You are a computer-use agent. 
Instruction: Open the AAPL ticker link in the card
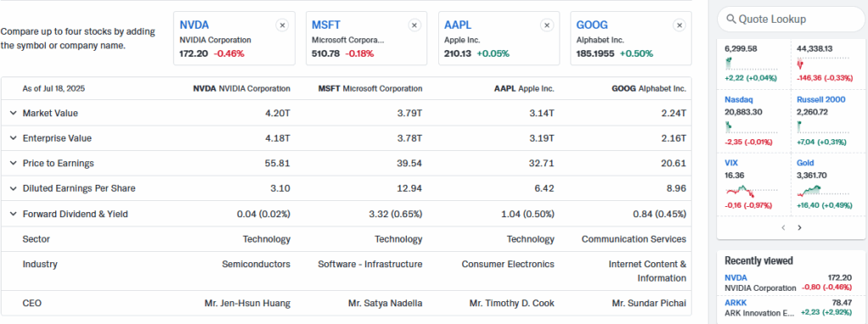[458, 25]
